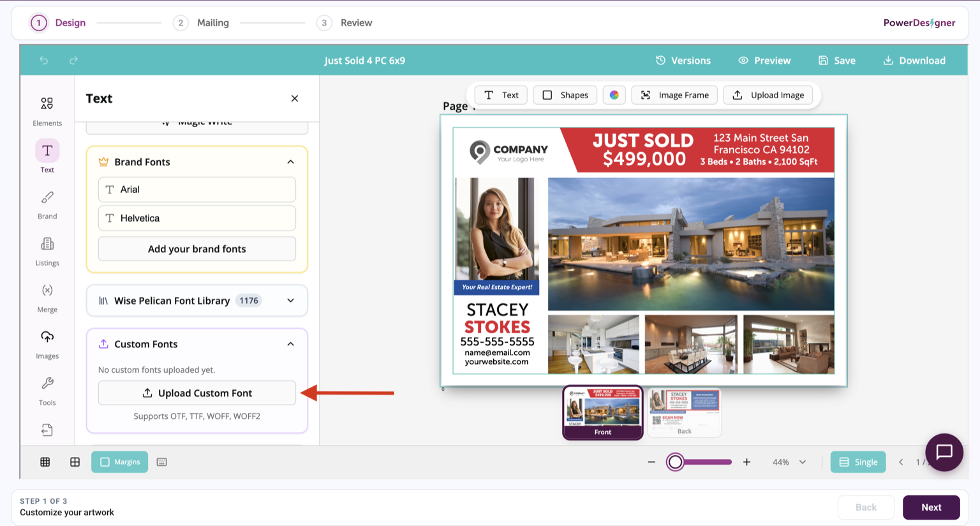This screenshot has height=526, width=980.
Task: Open the Listings sidebar icon
Action: pos(47,251)
